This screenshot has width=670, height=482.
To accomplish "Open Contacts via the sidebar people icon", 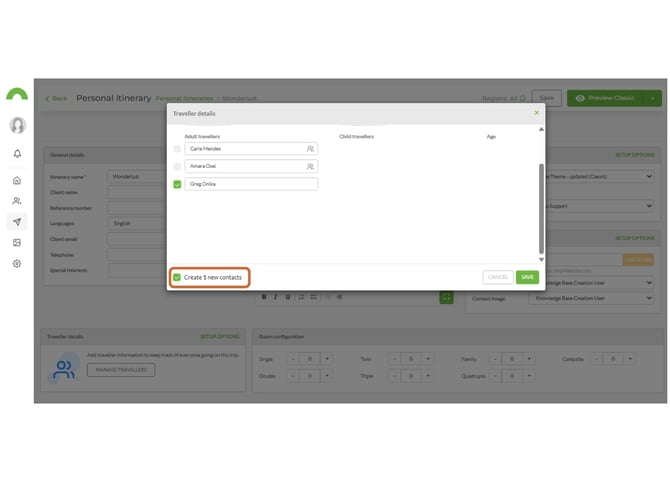I will tap(17, 201).
